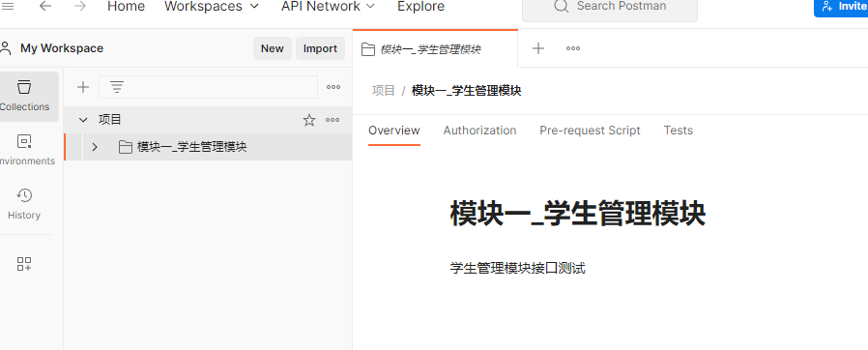Create new collection with plus icon
868x350 pixels.
(83, 87)
